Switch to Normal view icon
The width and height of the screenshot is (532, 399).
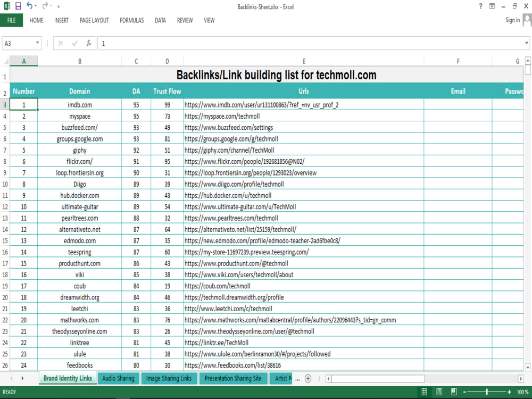[x=424, y=392]
